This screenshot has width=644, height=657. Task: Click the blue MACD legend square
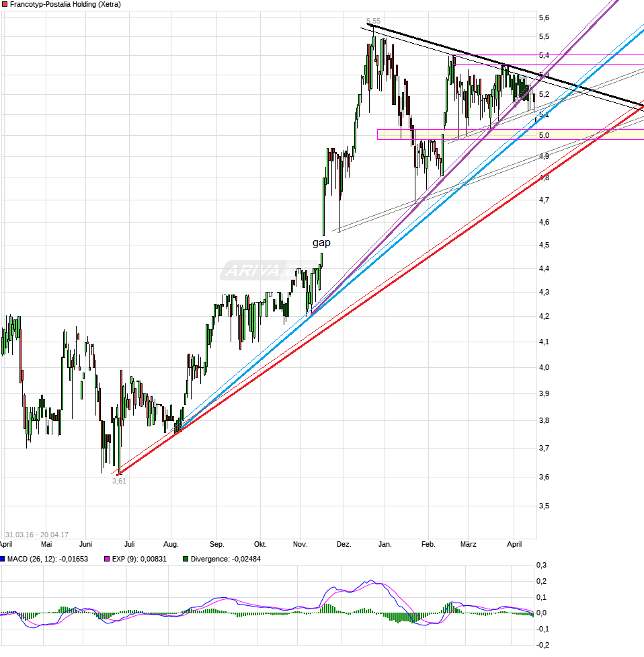(2, 559)
